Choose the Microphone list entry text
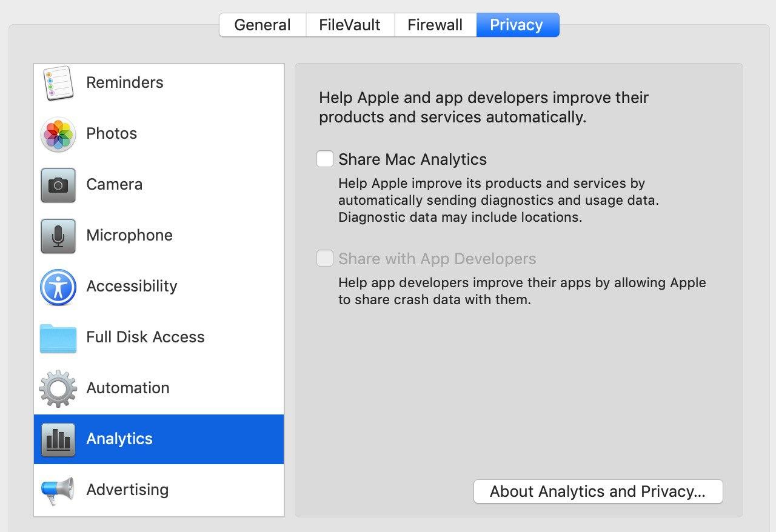Image resolution: width=776 pixels, height=532 pixels. pyautogui.click(x=129, y=236)
